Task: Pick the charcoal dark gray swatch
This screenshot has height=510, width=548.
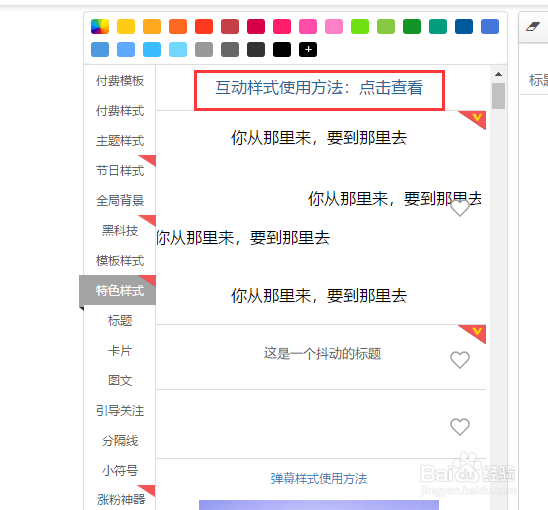Action: point(256,49)
